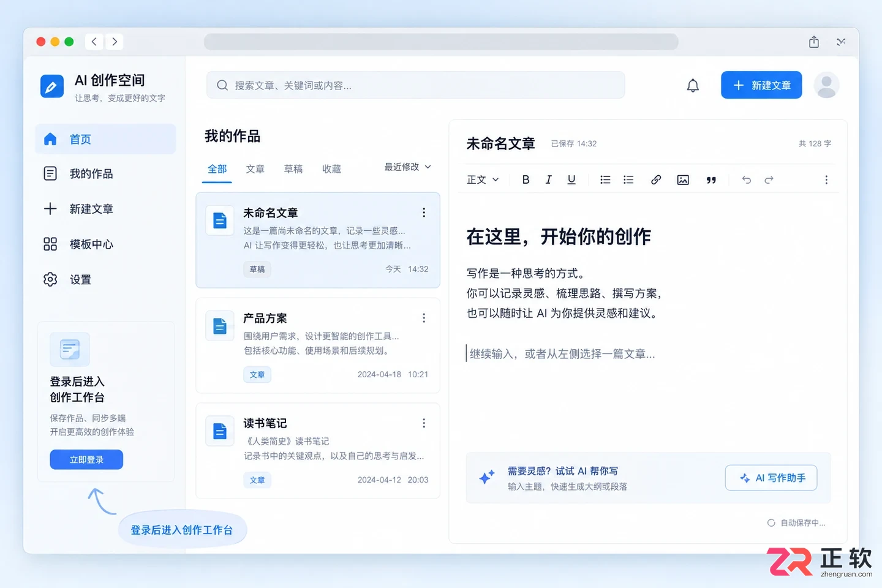This screenshot has height=588, width=882.
Task: Underline the selected text
Action: coord(571,179)
